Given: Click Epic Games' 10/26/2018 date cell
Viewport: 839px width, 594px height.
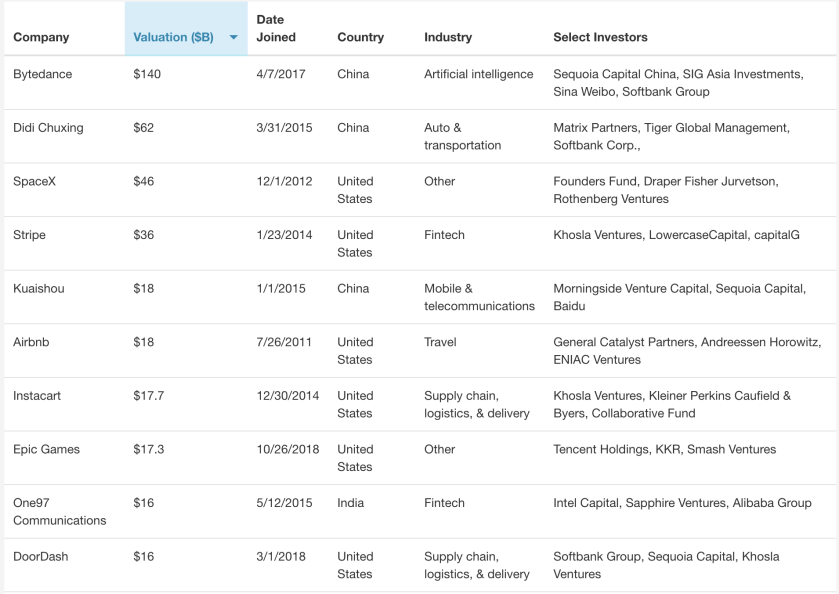Looking at the screenshot, I should [288, 450].
